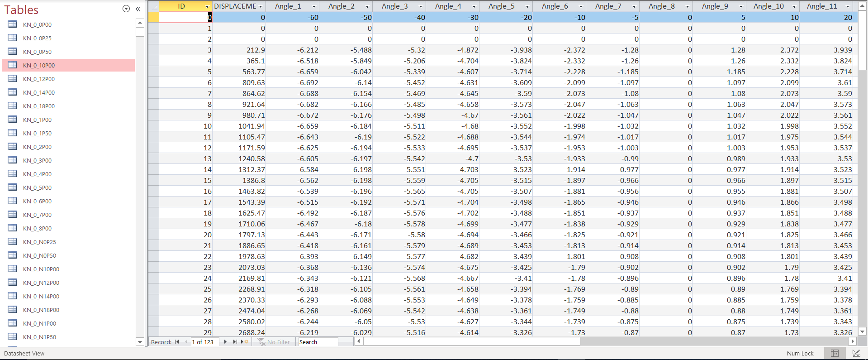The height and width of the screenshot is (360, 868).
Task: Click the table icon beside KN_0_2P00
Action: pos(13,147)
